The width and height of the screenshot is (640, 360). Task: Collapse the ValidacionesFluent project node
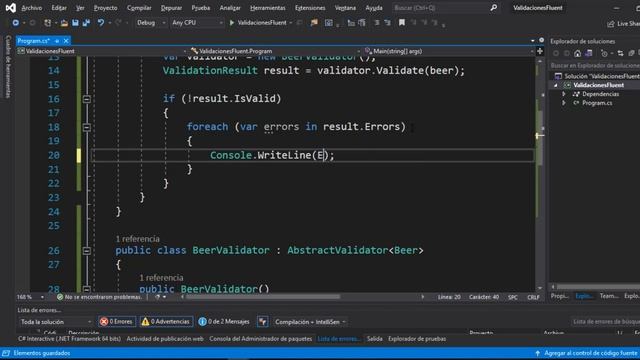click(556, 85)
